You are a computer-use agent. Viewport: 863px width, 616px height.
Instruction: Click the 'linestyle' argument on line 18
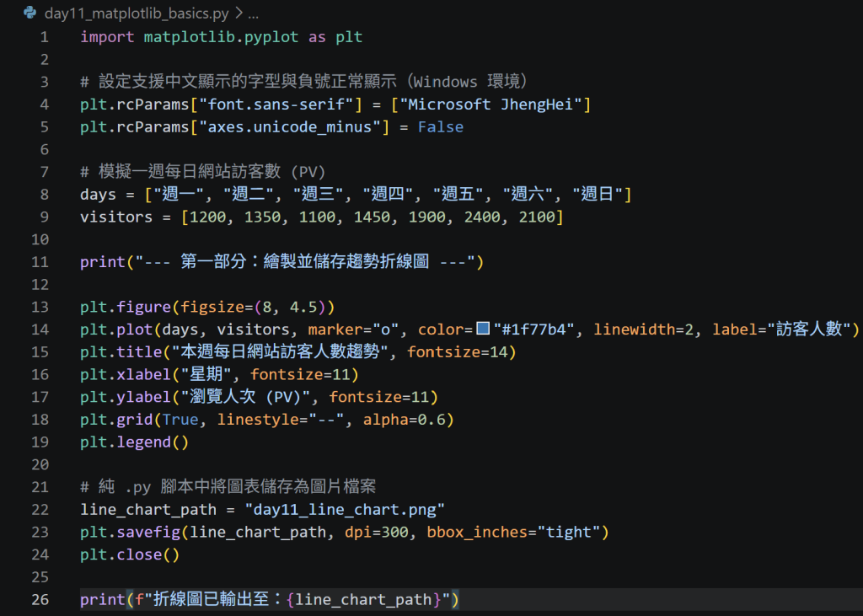tap(258, 420)
